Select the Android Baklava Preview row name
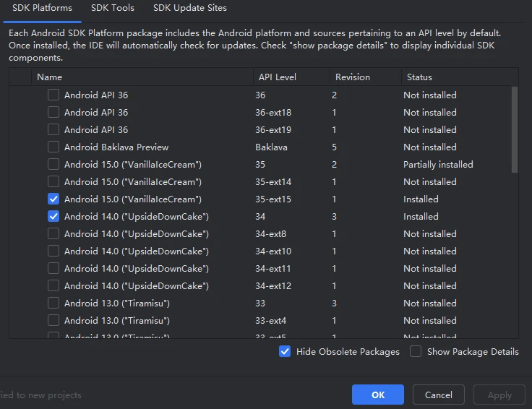This screenshot has width=532, height=409. coord(116,147)
